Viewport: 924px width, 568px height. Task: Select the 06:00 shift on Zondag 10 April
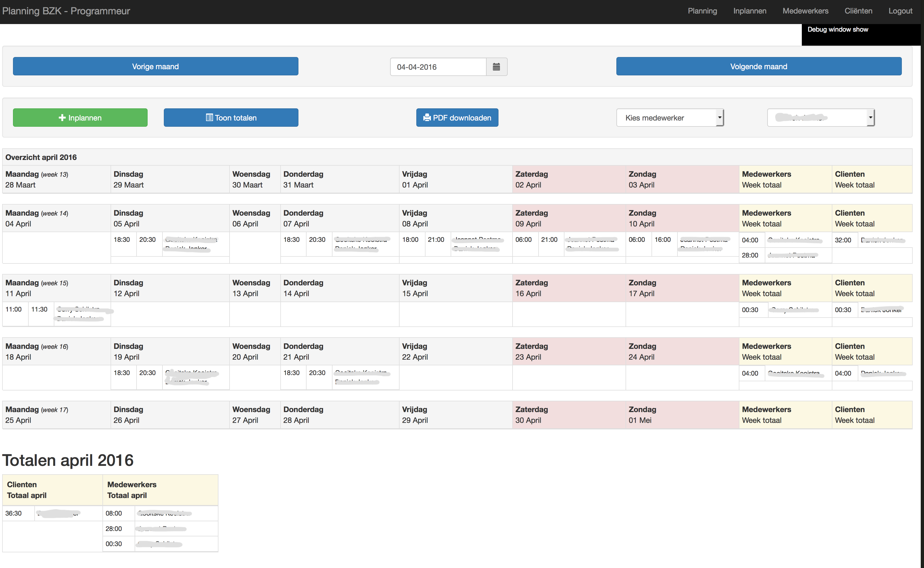point(637,240)
